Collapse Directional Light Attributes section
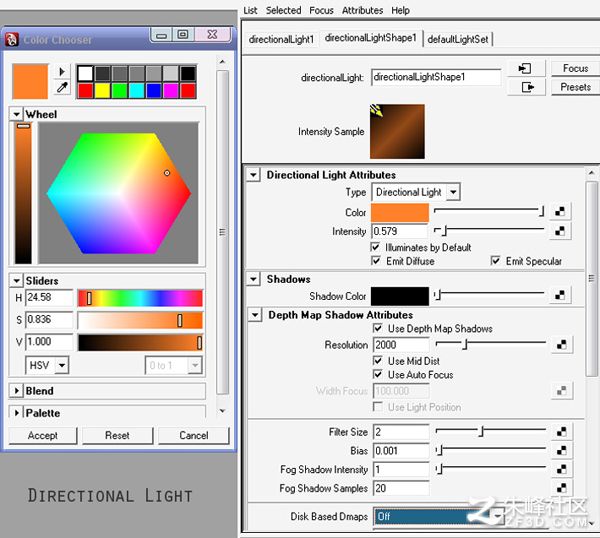The image size is (600, 538). (x=253, y=175)
